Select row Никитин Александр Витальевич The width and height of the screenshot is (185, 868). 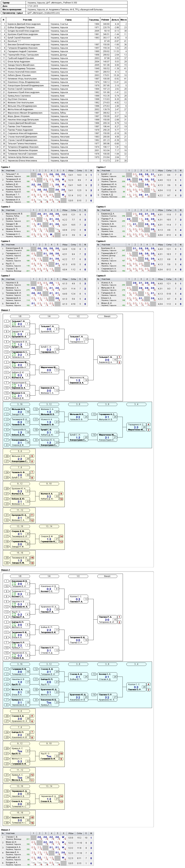64,120
